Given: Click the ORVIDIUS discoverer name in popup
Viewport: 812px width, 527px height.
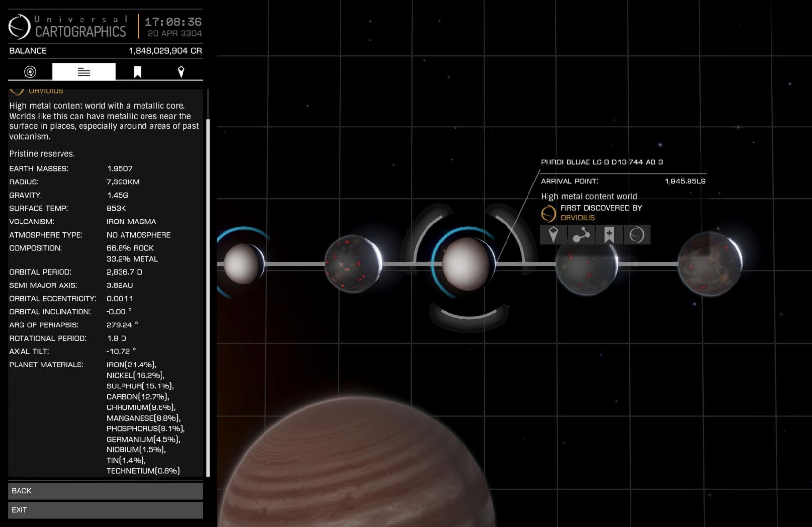Looking at the screenshot, I should [577, 218].
